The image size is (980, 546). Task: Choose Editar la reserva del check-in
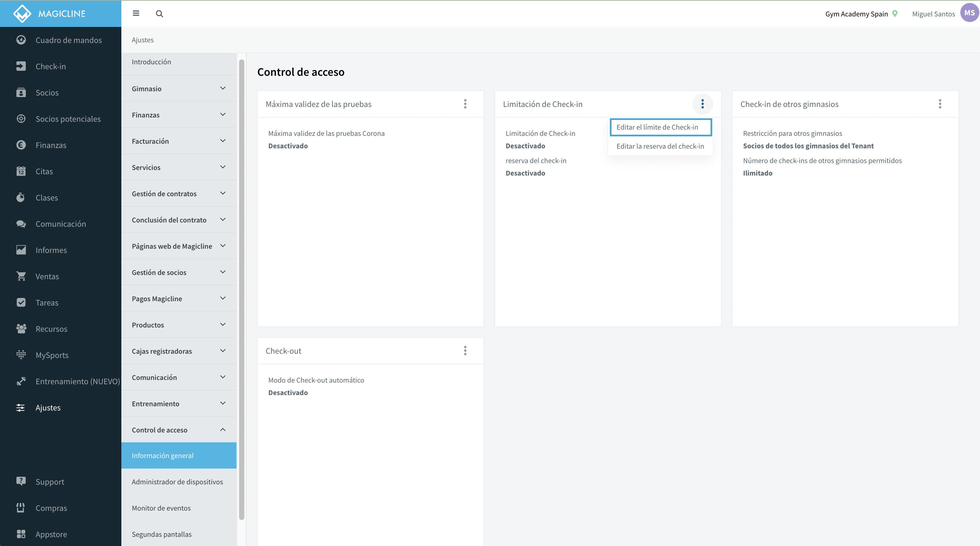tap(661, 146)
